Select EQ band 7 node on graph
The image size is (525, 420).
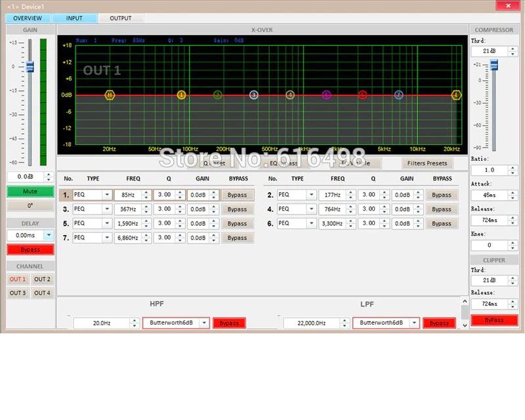pos(398,95)
